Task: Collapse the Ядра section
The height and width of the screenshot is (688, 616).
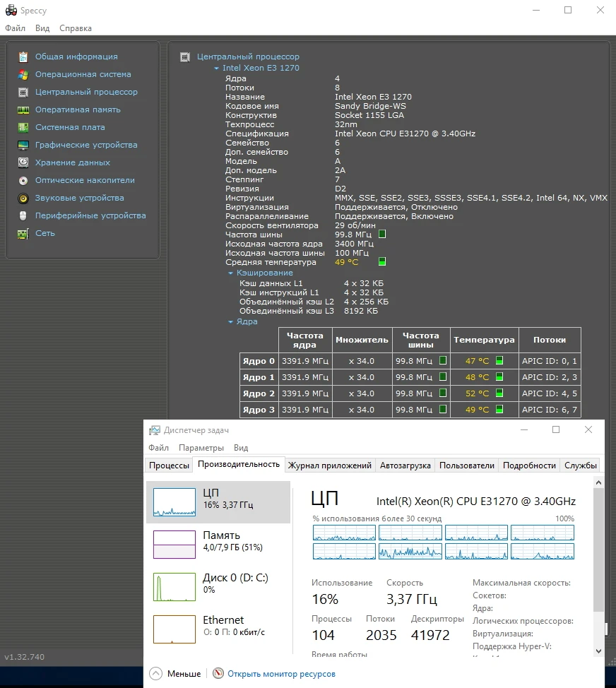Action: coord(230,322)
